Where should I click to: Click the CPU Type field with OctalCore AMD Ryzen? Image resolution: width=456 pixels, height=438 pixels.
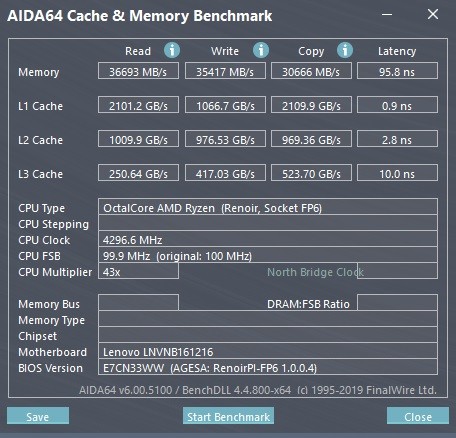point(268,207)
